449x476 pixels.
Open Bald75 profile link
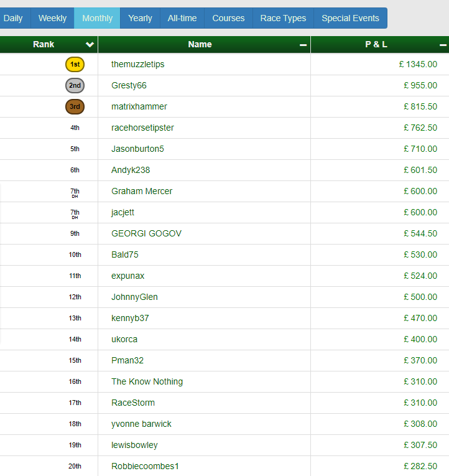(x=125, y=254)
